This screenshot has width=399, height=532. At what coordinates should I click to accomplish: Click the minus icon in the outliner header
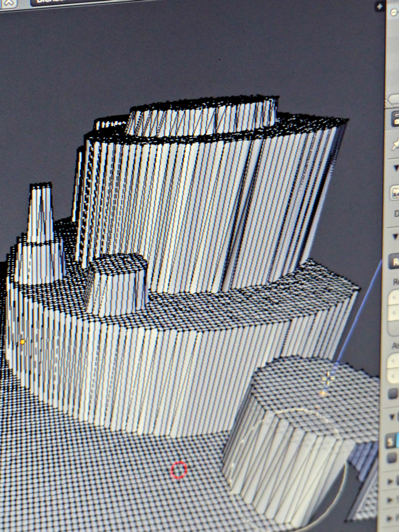(394, 11)
